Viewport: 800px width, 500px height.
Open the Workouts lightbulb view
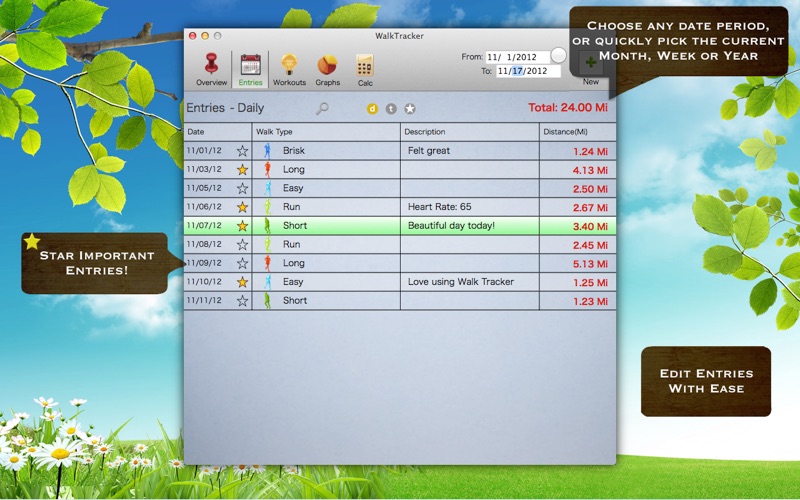click(x=289, y=69)
